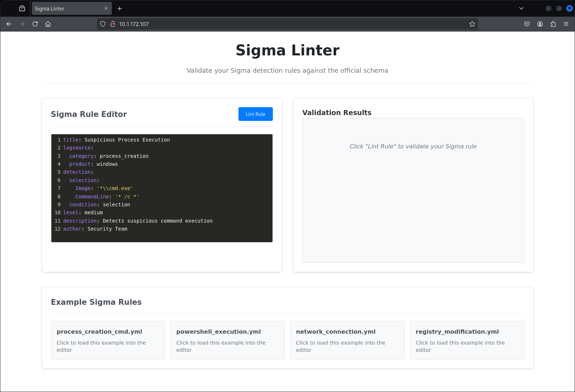Click the 'detection:' line in editor
The width and height of the screenshot is (575, 392).
click(x=78, y=172)
